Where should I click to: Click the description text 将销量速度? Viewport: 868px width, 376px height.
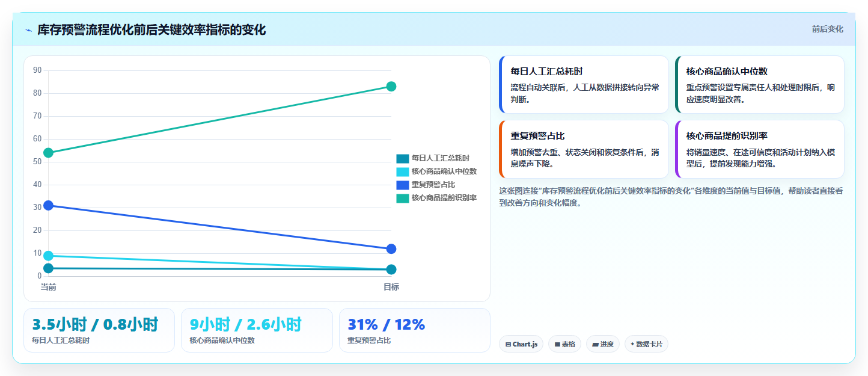pyautogui.click(x=760, y=158)
